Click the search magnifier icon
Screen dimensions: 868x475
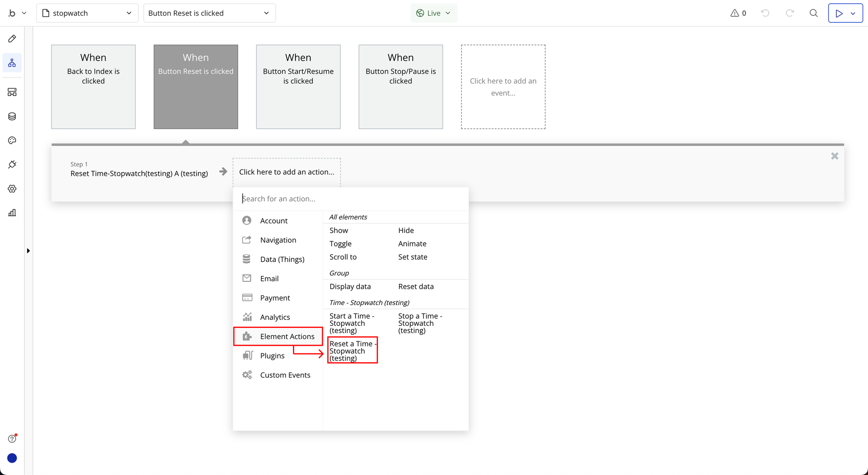point(813,13)
